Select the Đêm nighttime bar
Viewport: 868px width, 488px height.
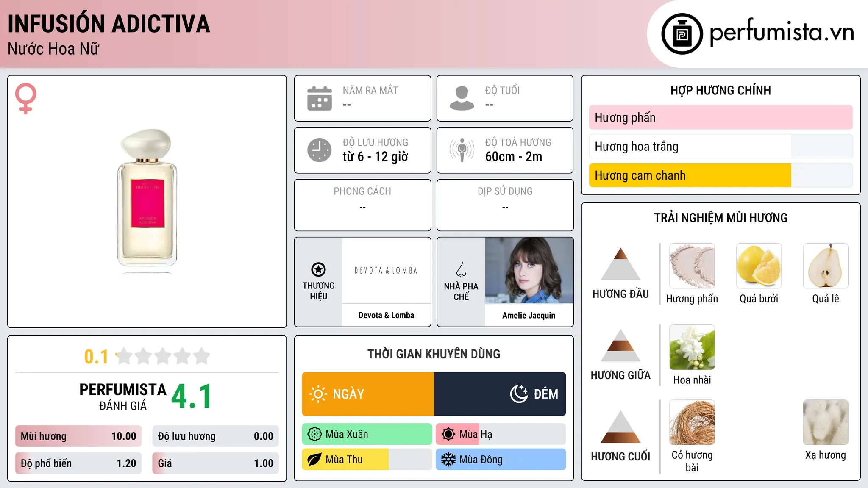click(x=500, y=394)
